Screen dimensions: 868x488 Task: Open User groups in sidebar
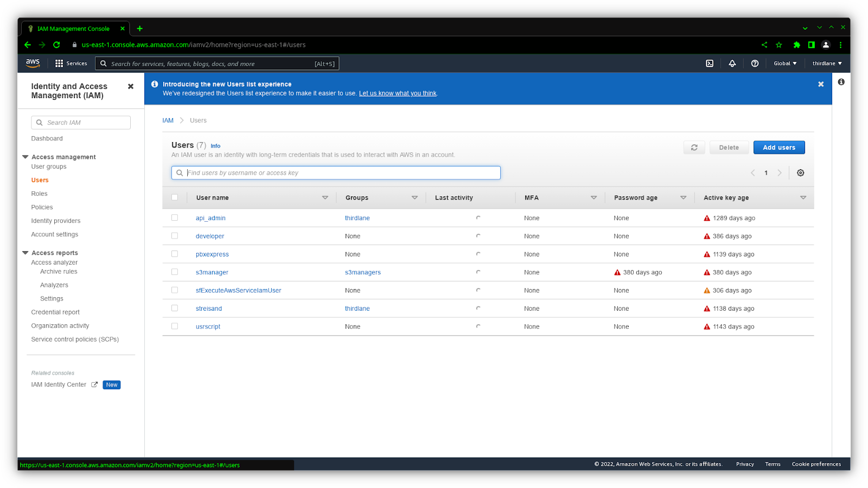[x=49, y=166]
